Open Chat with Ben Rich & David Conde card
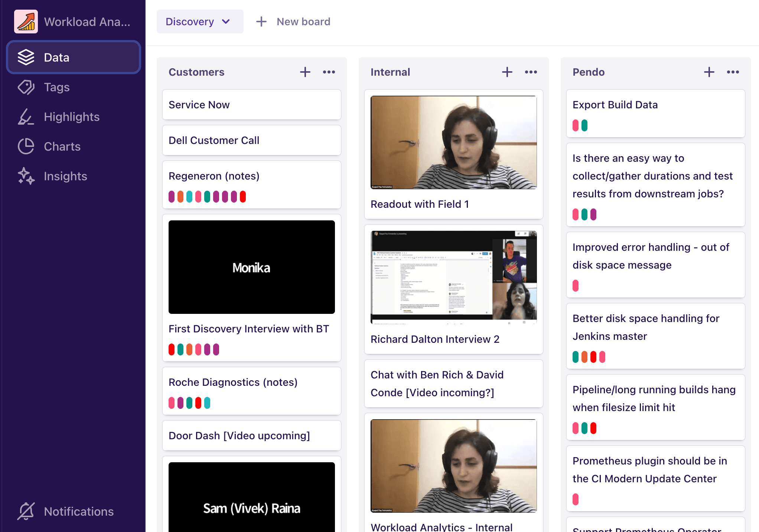 click(454, 384)
